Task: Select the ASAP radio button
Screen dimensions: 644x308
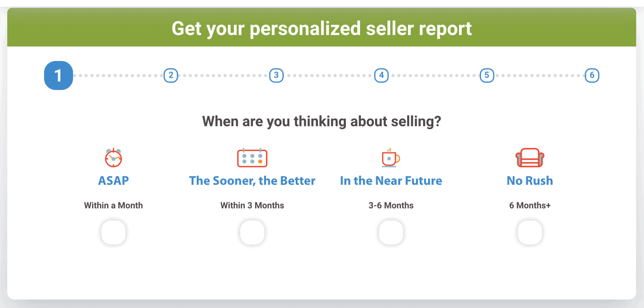Action: (113, 233)
